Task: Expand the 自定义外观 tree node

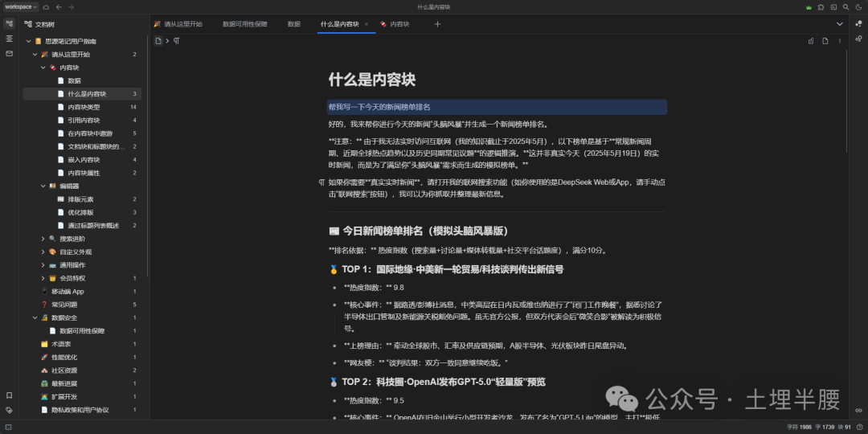Action: point(43,252)
